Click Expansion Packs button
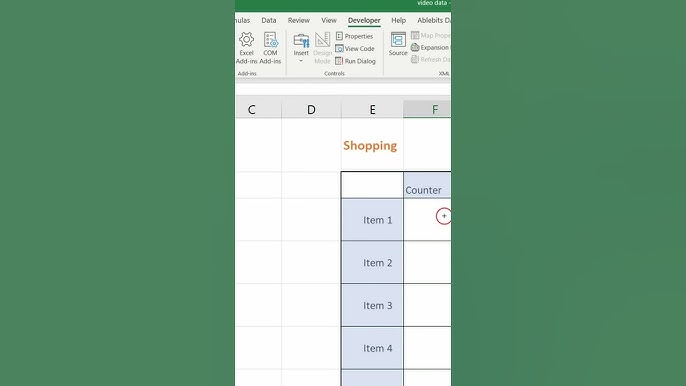 (x=430, y=47)
